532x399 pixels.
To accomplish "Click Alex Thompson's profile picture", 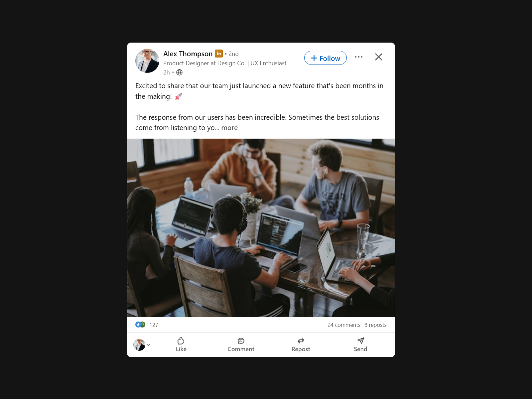I will (x=147, y=61).
